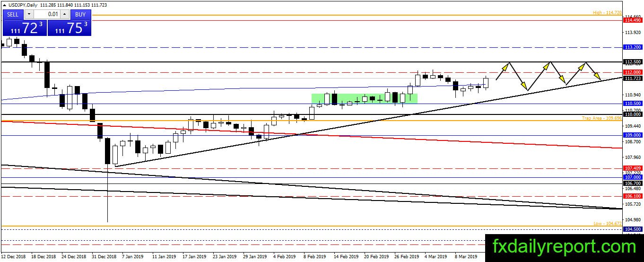Click the 106.100 red price label

coord(633,196)
